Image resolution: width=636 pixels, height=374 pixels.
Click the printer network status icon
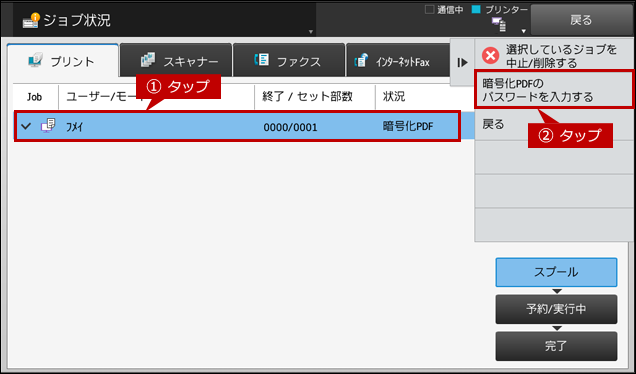pyautogui.click(x=499, y=24)
